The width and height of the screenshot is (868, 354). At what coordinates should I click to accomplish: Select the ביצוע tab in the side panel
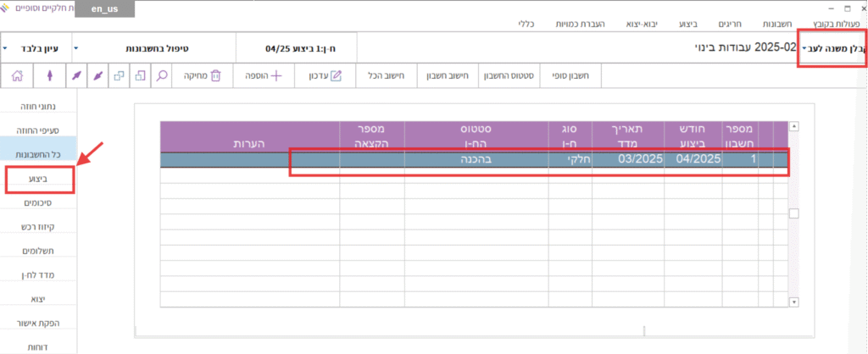[39, 180]
